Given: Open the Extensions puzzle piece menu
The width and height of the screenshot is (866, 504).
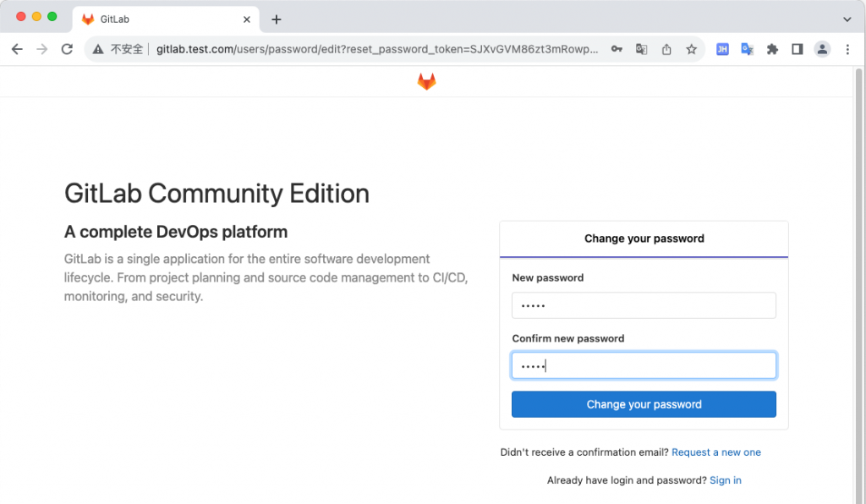Looking at the screenshot, I should click(x=772, y=49).
